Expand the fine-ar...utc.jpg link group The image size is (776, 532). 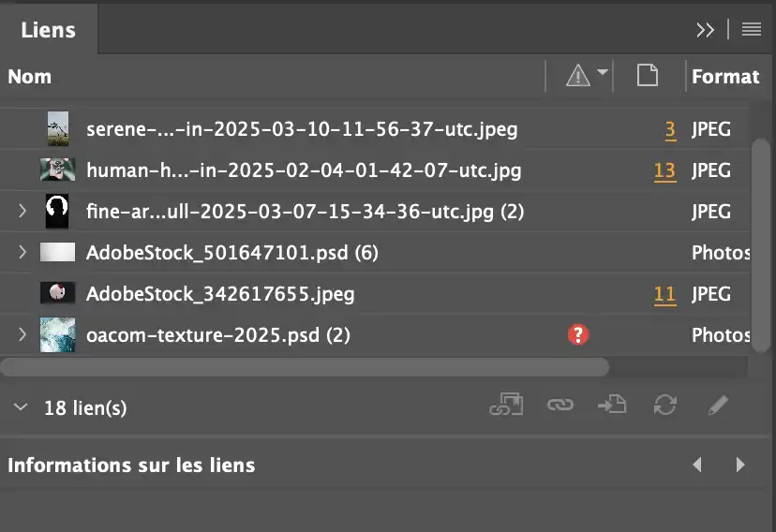[22, 212]
